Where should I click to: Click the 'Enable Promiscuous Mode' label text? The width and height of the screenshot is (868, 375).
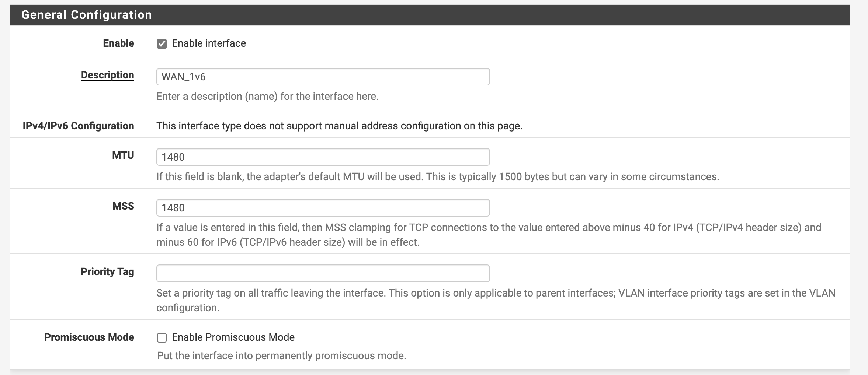(x=233, y=337)
